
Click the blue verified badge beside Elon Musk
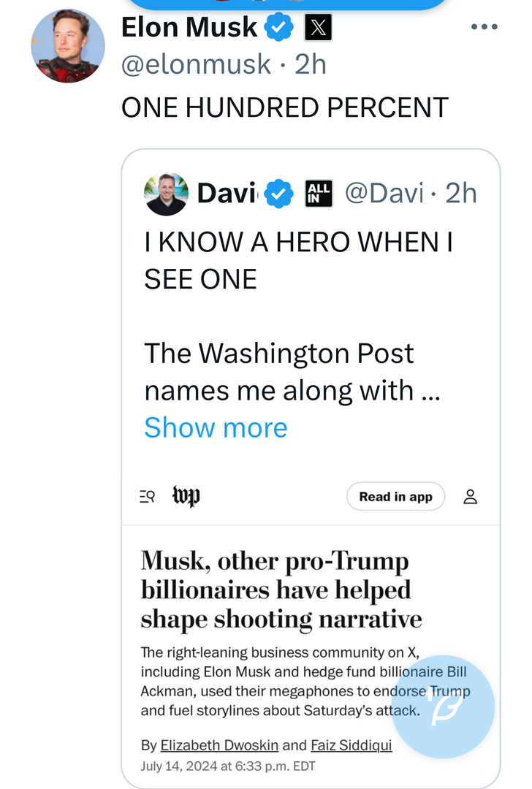pyautogui.click(x=278, y=28)
